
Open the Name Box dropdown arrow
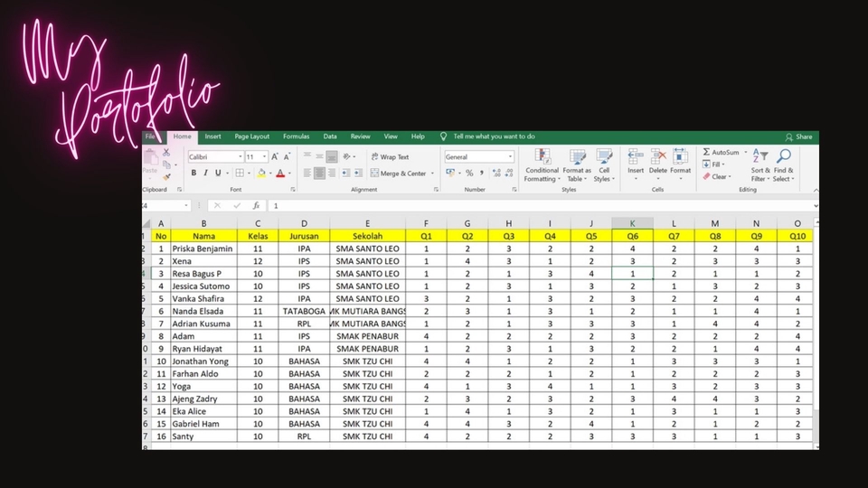(x=186, y=206)
